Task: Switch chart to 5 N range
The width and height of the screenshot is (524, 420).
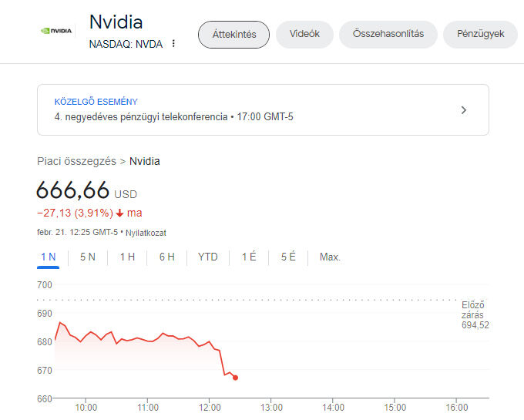Action: point(88,257)
